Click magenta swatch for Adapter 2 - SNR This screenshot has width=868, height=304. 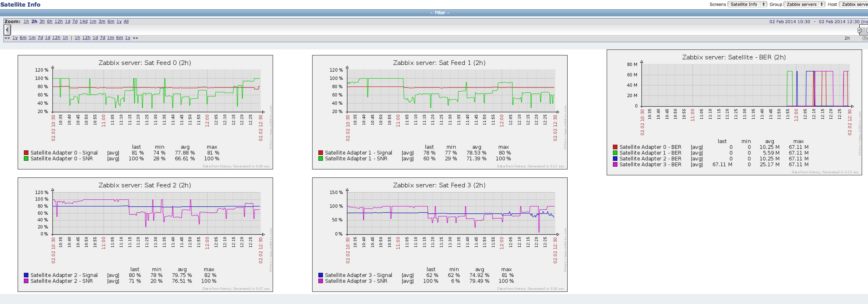pos(26,281)
